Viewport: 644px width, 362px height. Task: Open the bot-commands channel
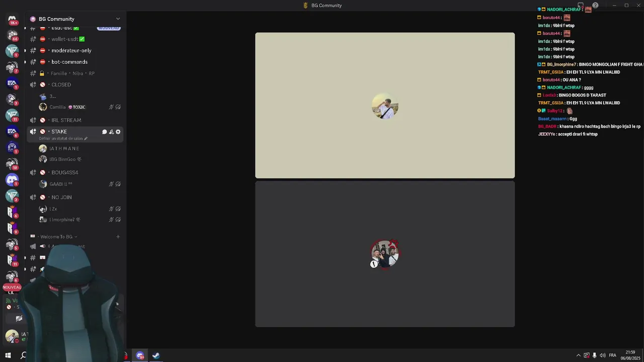tap(75, 62)
